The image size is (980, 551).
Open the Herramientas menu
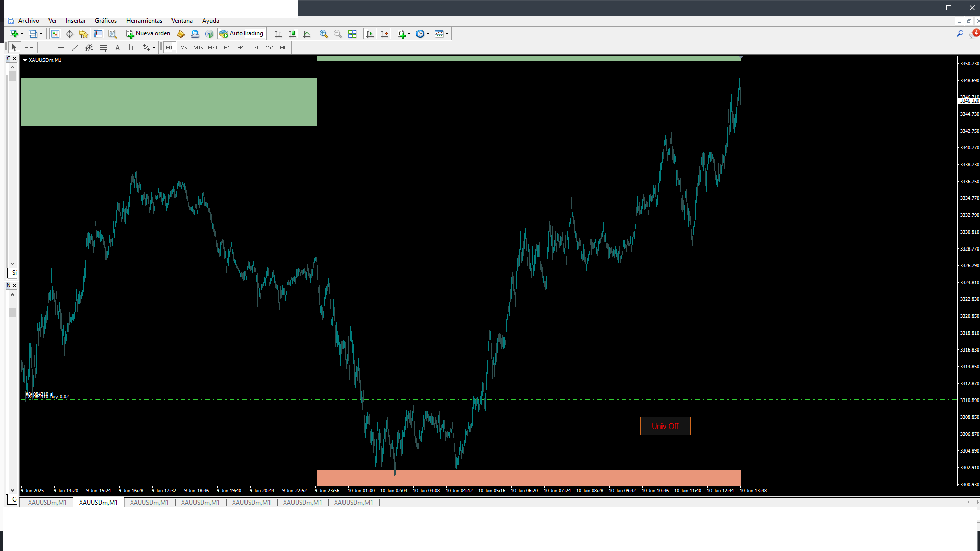coord(144,21)
